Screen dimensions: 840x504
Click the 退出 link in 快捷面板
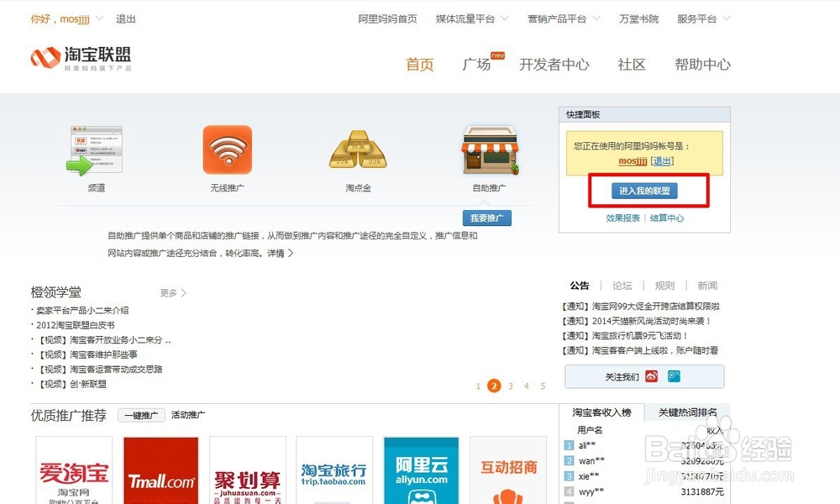(662, 160)
